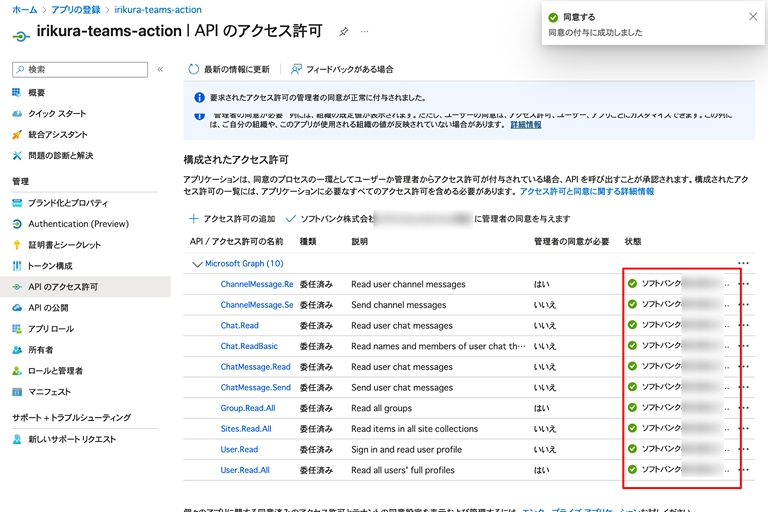Click green check icon in 同意する toast

click(x=553, y=18)
